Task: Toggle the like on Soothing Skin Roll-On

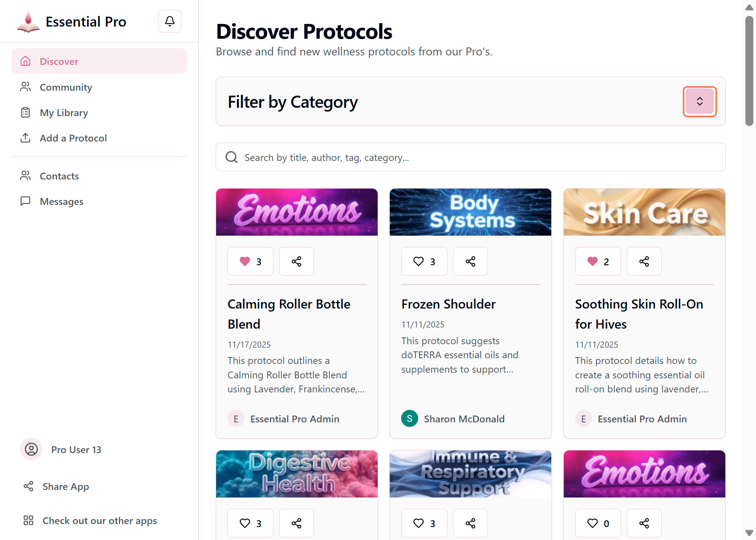Action: pos(598,261)
